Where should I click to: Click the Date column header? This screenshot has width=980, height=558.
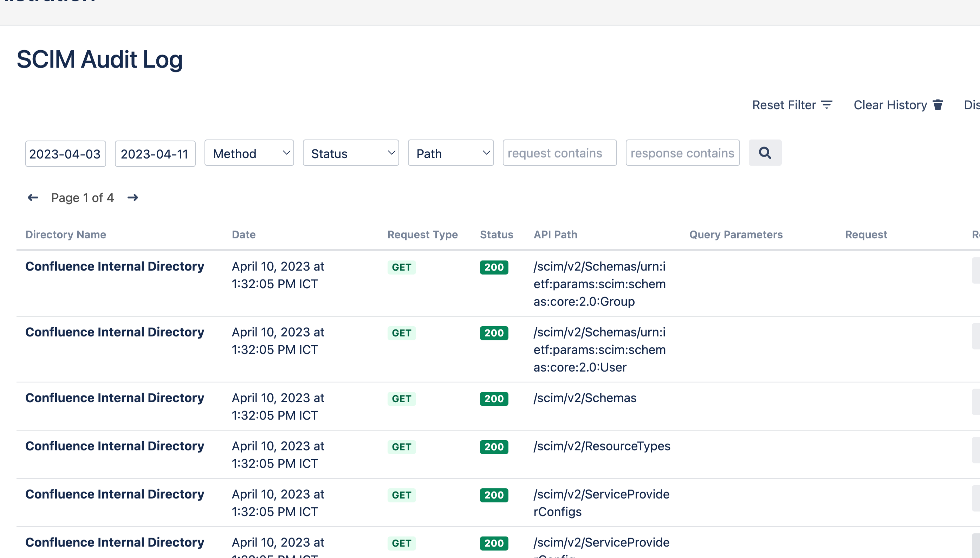tap(244, 235)
